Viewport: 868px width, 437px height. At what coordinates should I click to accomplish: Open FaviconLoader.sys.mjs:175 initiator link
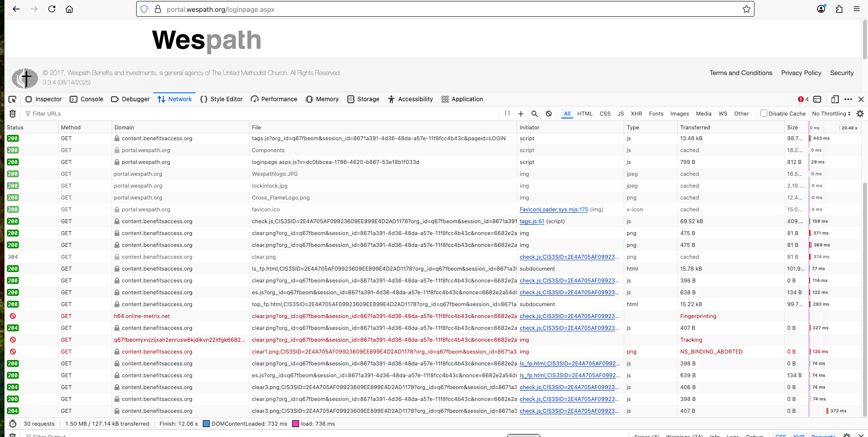[554, 209]
